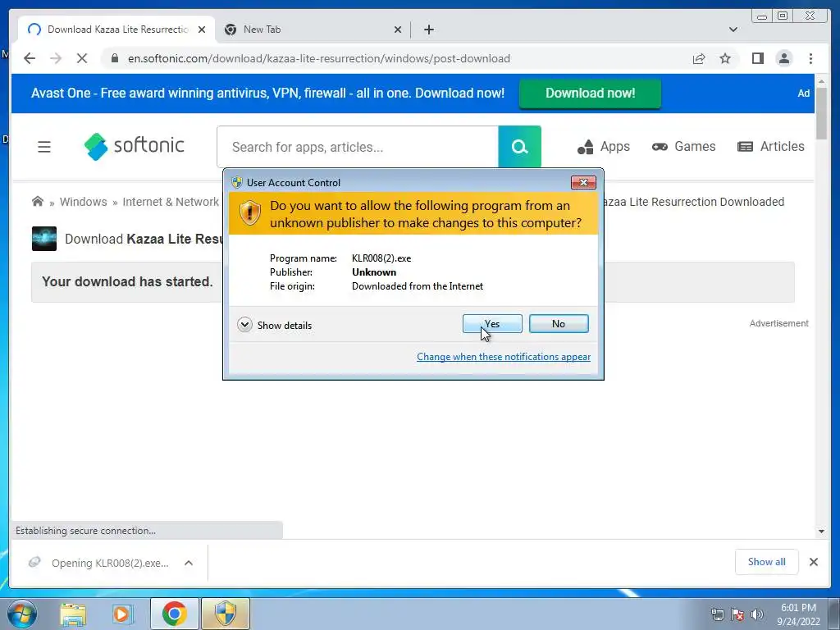This screenshot has height=630, width=840.
Task: Click the Avast Download now! button
Action: point(590,94)
